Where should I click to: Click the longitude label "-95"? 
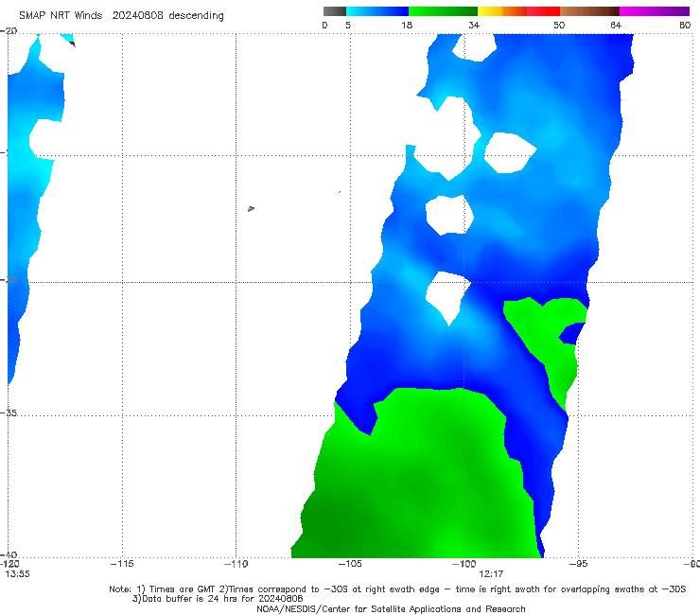coord(578,564)
